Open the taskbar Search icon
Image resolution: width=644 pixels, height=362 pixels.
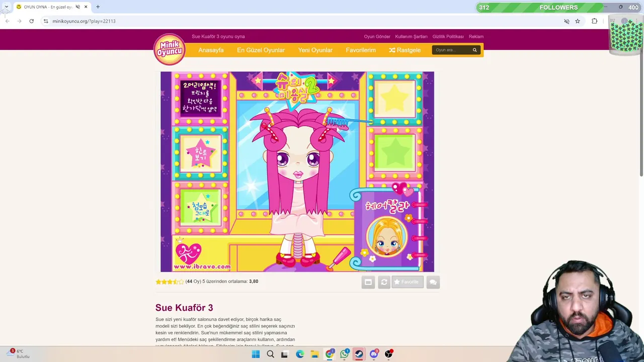pyautogui.click(x=270, y=354)
